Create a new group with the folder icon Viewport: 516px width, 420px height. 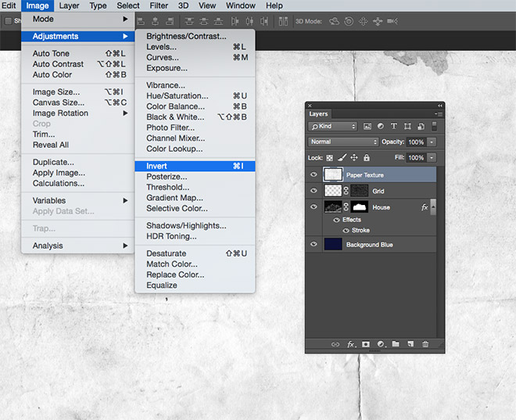click(x=396, y=344)
